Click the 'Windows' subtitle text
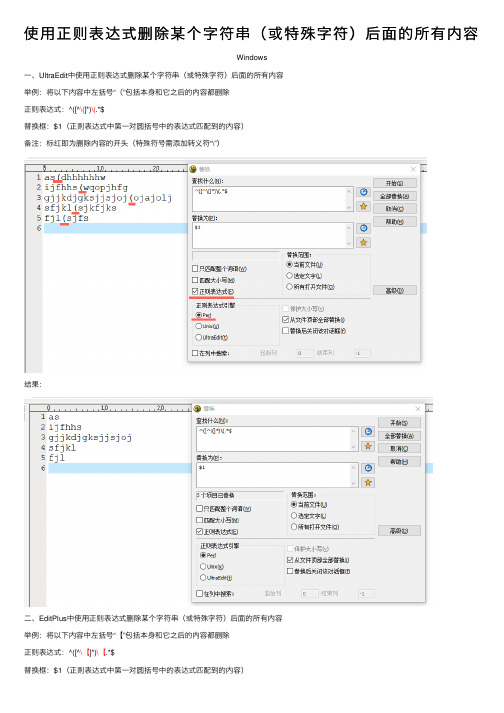Image resolution: width=504 pixels, height=713 pixels. click(252, 57)
